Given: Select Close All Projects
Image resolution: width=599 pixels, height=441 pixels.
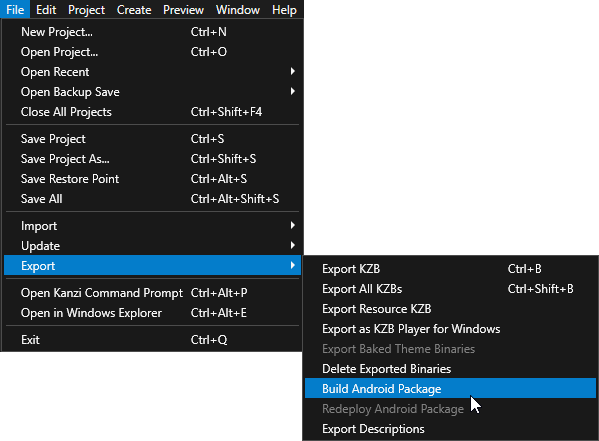Looking at the screenshot, I should pos(152,112).
